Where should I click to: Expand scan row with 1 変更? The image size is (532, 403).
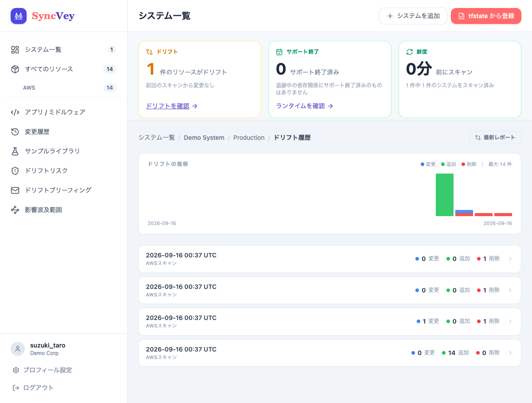330,321
